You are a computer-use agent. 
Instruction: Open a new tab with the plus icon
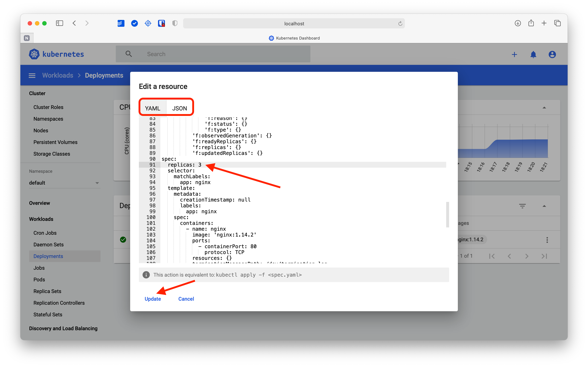tap(544, 23)
